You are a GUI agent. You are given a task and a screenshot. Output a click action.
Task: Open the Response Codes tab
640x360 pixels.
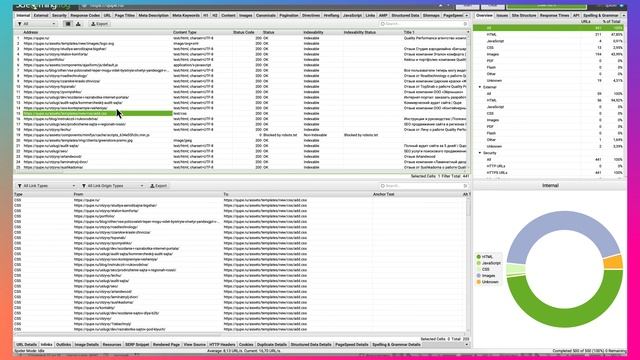[x=85, y=15]
